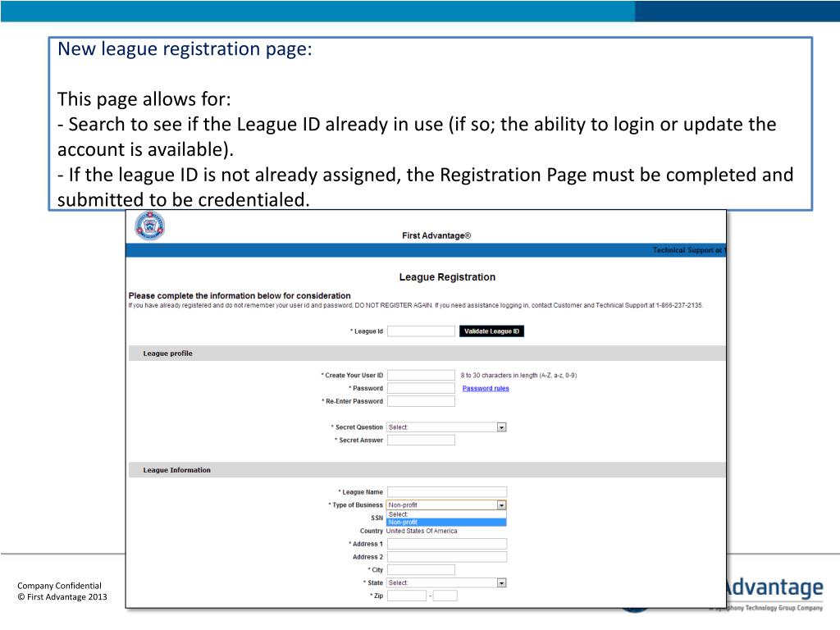
Task: Click the First Advantage® header text
Action: (x=436, y=235)
